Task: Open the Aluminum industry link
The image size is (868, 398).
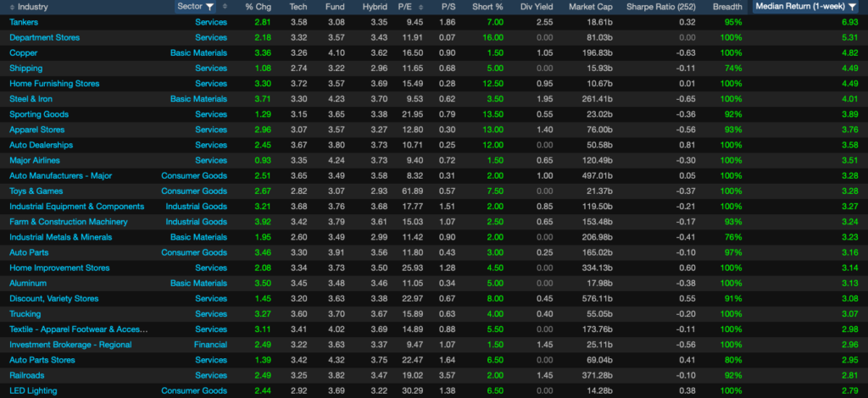Action: [27, 283]
